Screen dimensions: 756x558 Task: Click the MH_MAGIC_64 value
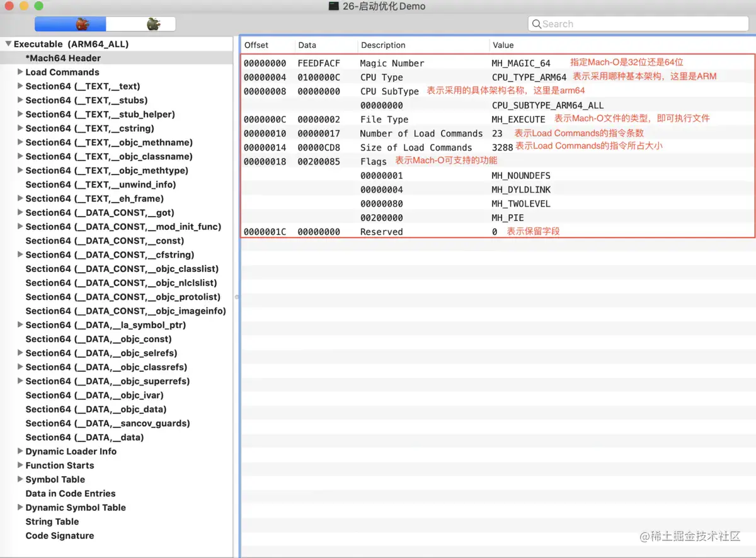(521, 63)
